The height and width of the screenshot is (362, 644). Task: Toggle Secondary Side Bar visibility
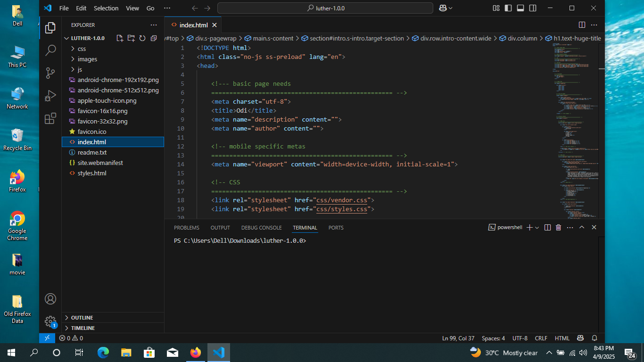[x=533, y=8]
